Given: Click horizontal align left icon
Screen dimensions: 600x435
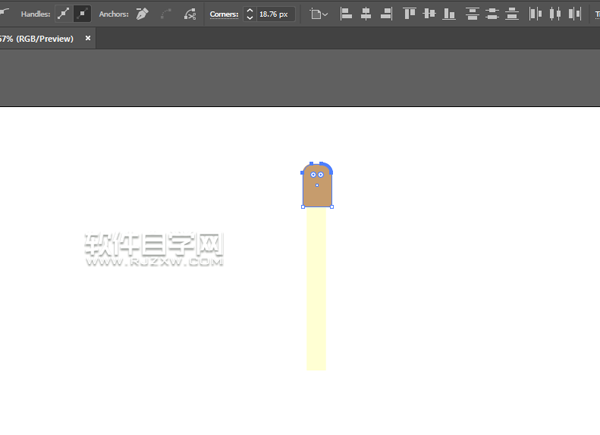Looking at the screenshot, I should point(346,15).
